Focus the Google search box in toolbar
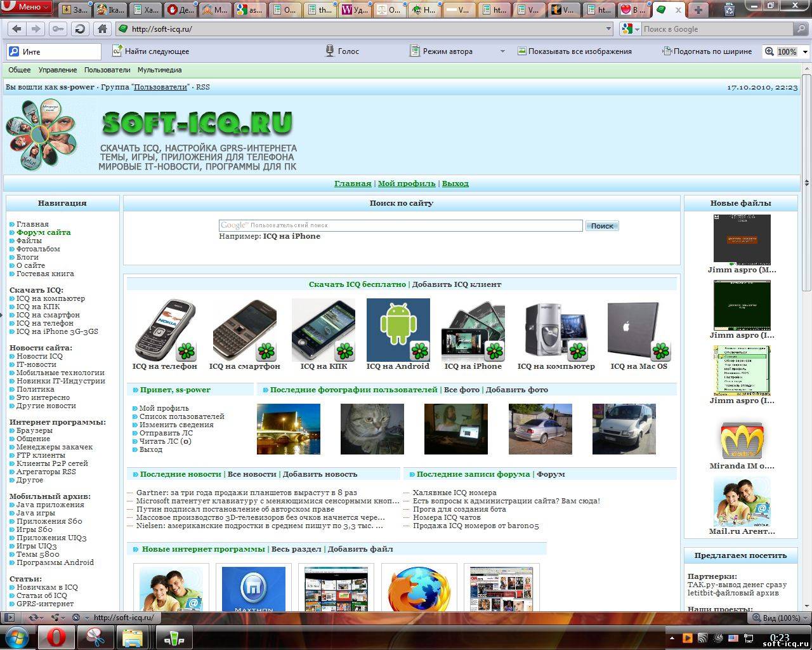This screenshot has width=812, height=650. (x=717, y=29)
